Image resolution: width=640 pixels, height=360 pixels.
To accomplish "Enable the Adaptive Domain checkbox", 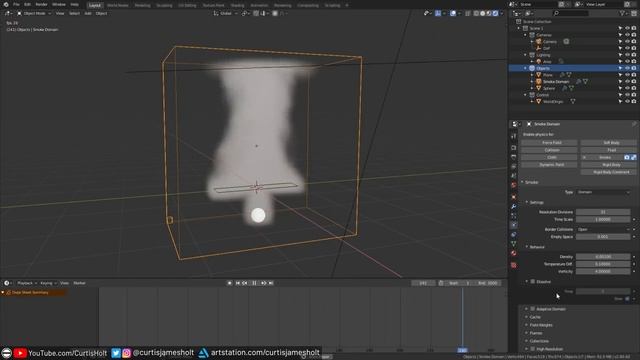I will point(533,309).
